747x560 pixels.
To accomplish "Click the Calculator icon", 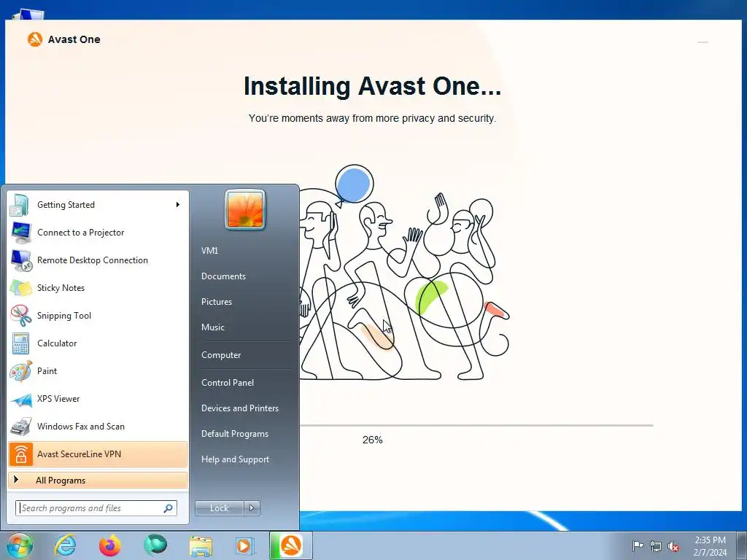I will 20,343.
